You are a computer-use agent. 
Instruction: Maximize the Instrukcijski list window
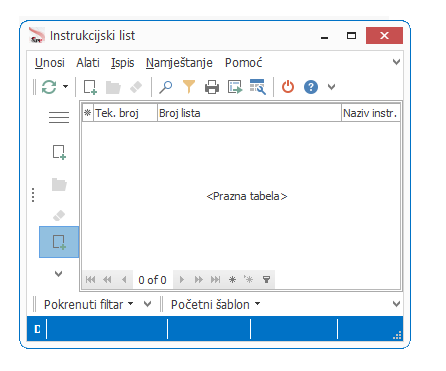[x=351, y=36]
